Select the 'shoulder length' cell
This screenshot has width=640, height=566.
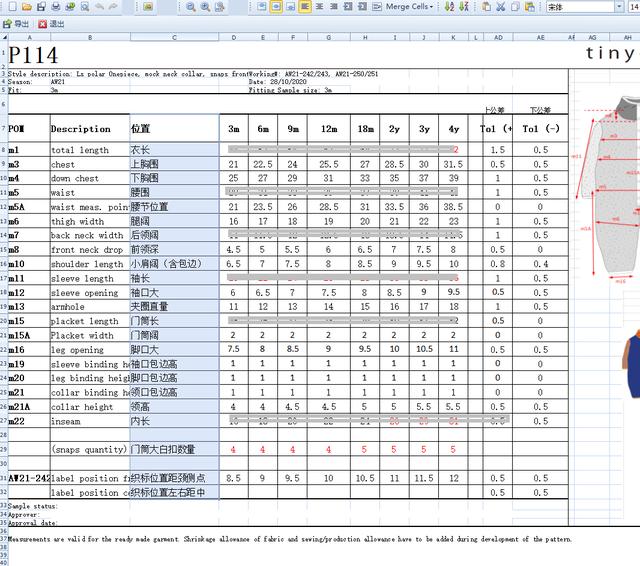[90, 264]
